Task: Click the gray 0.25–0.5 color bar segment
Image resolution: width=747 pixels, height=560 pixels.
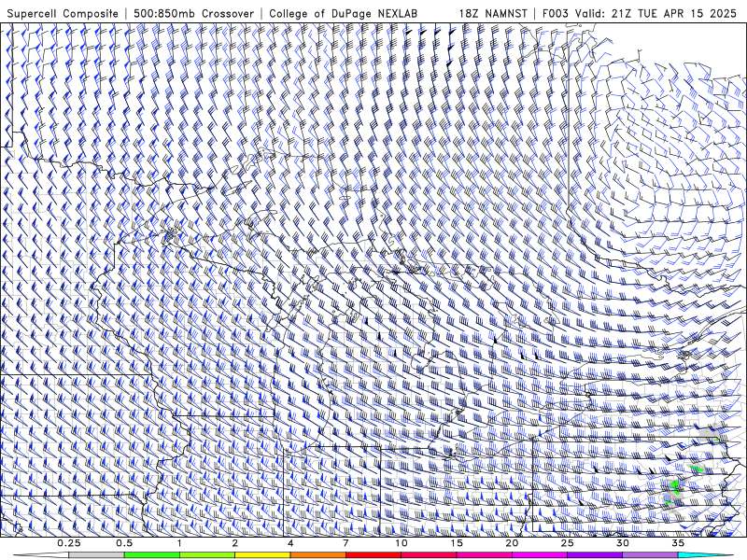Action: click(97, 555)
